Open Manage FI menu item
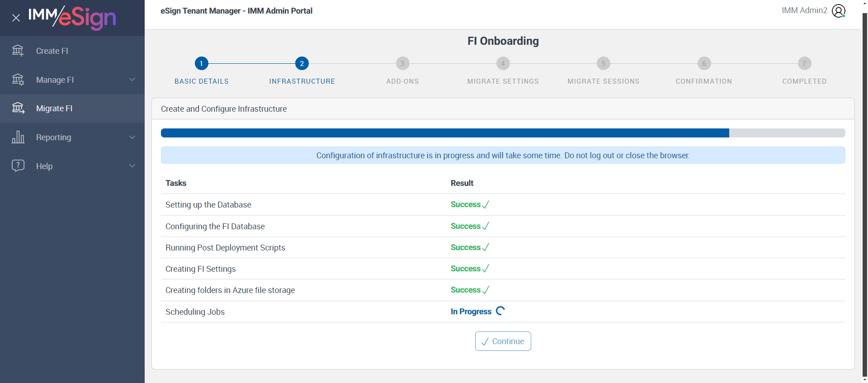Screen dimensions: 868x383 72,80
